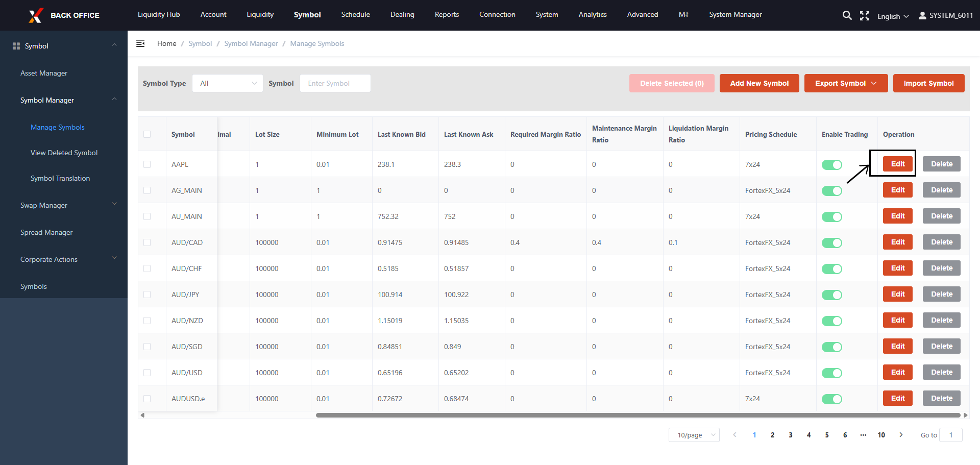This screenshot has height=465, width=980.
Task: Click the Enter Symbol search field
Action: tap(335, 83)
